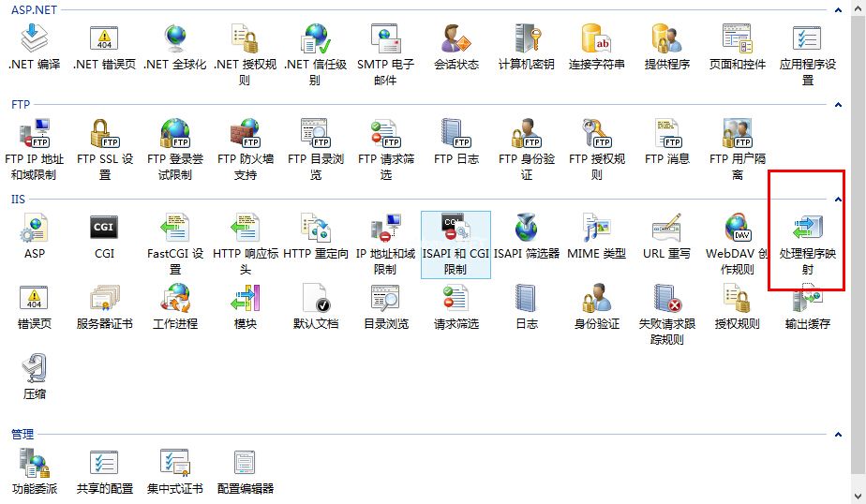Open FTP SSL 设置 icon
Image resolution: width=866 pixels, height=504 pixels.
104,134
